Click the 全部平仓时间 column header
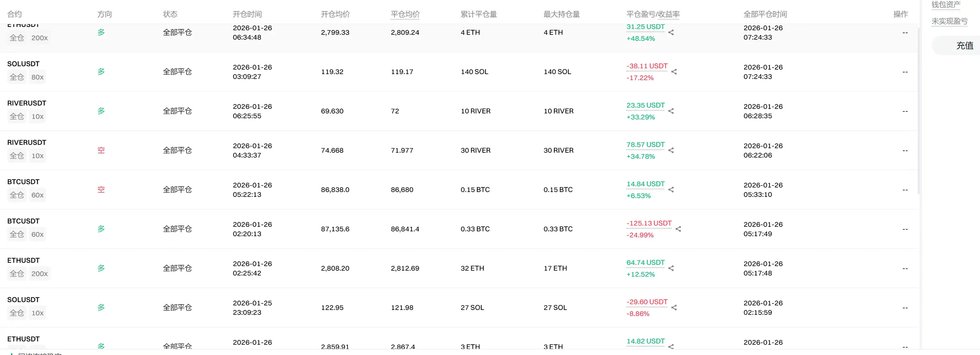Image resolution: width=980 pixels, height=355 pixels. point(765,15)
